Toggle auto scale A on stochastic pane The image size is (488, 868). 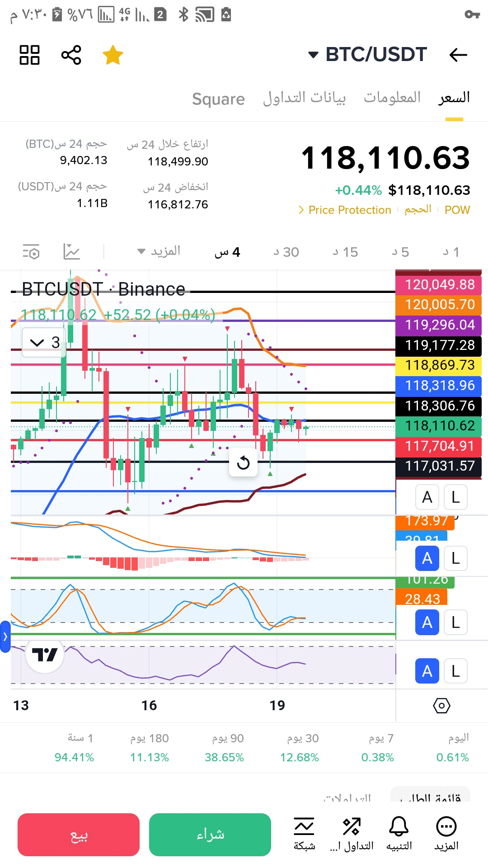(427, 623)
